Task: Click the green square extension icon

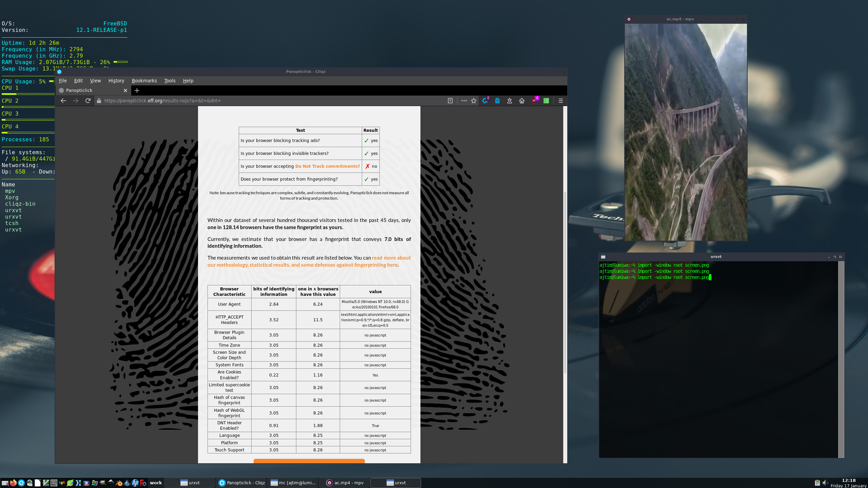Action: pos(546,101)
